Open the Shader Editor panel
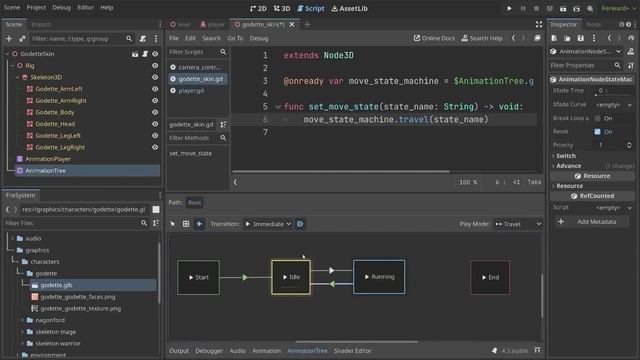 353,351
